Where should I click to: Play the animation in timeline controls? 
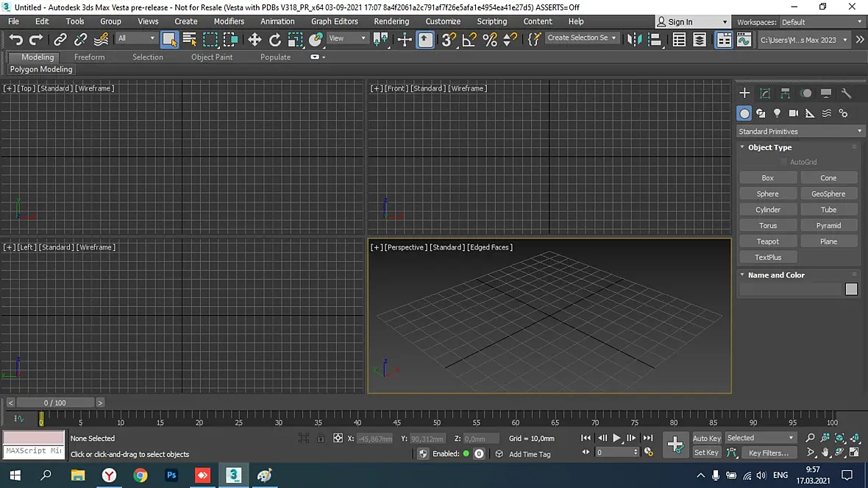coord(616,438)
